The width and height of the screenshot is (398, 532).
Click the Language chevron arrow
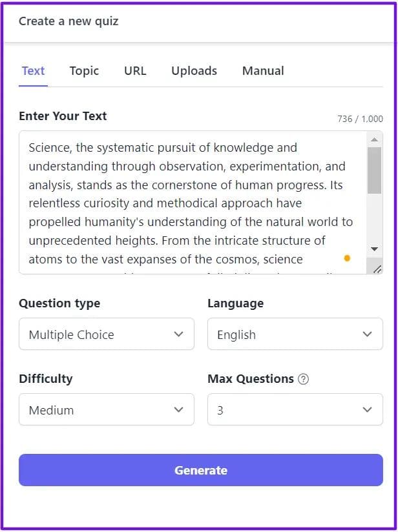coord(367,334)
